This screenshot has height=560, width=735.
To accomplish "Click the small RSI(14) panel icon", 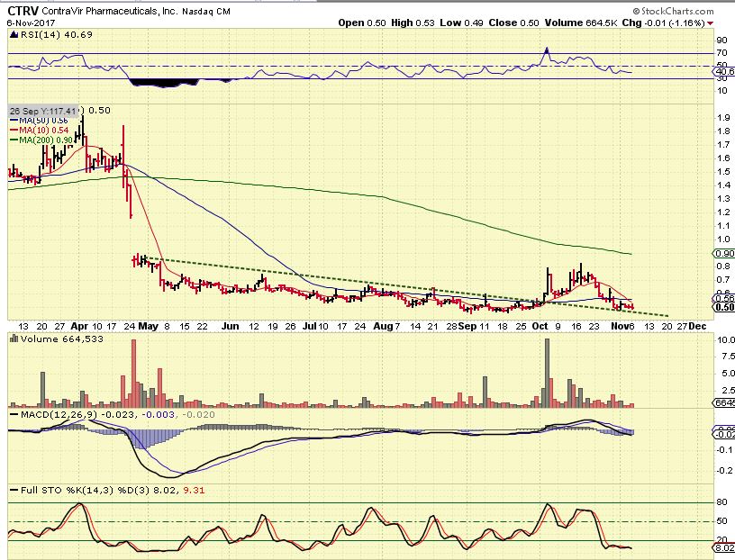I will (x=14, y=34).
